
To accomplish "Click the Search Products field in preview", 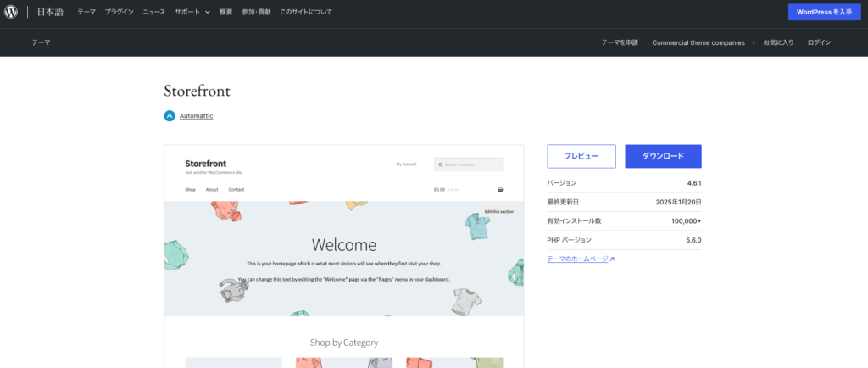I will (468, 164).
